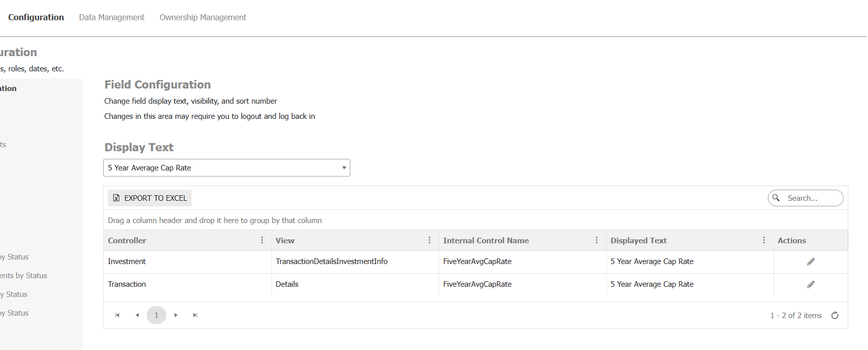This screenshot has height=350, width=868.
Task: Export grid using Export to Excel
Action: point(150,198)
